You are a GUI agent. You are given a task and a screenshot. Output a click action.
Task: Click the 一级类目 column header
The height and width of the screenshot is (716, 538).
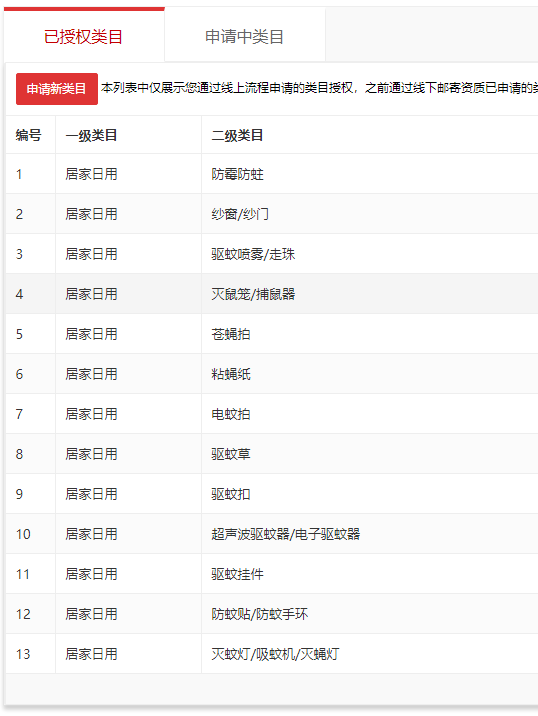tap(91, 135)
